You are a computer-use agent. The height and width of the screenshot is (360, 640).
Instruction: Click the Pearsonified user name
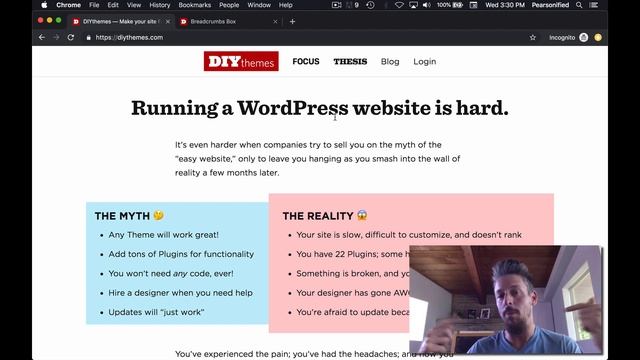click(550, 5)
